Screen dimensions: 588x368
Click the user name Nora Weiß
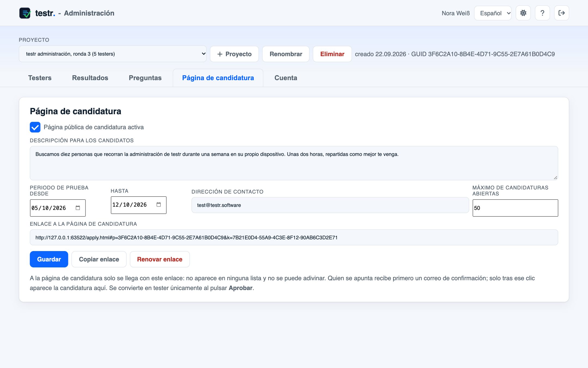(456, 13)
